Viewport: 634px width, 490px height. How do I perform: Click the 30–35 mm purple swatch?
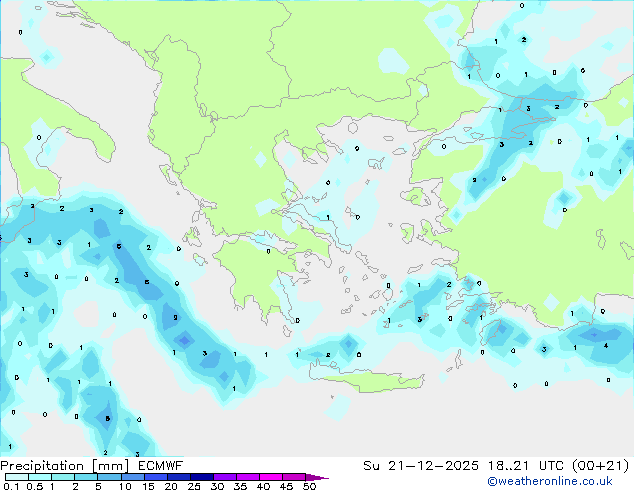pos(225,477)
